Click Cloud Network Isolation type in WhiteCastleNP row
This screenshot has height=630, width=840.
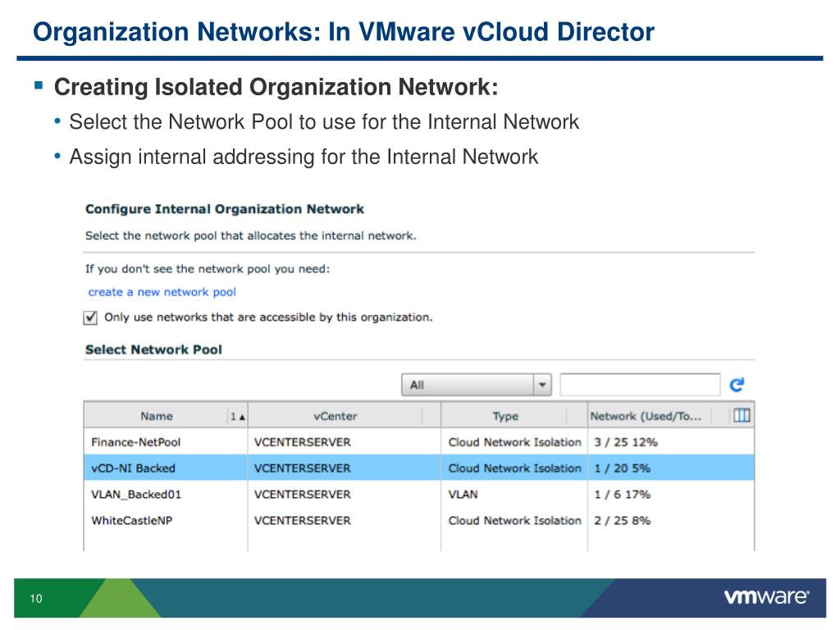coord(514,520)
